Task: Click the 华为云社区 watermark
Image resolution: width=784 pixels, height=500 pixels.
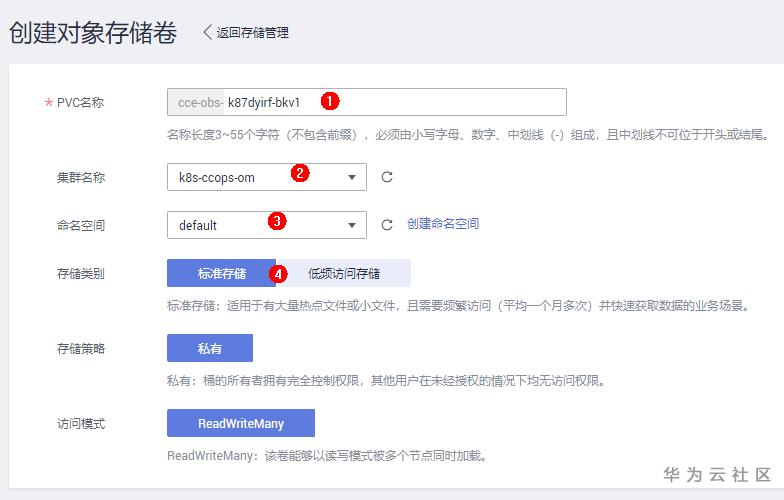Action: point(717,474)
